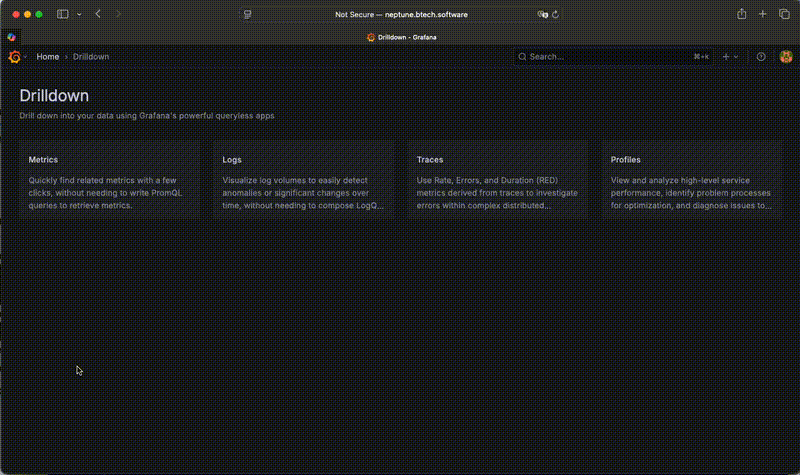Image resolution: width=800 pixels, height=475 pixels.
Task: Select the Logs card description text
Action: click(x=303, y=193)
